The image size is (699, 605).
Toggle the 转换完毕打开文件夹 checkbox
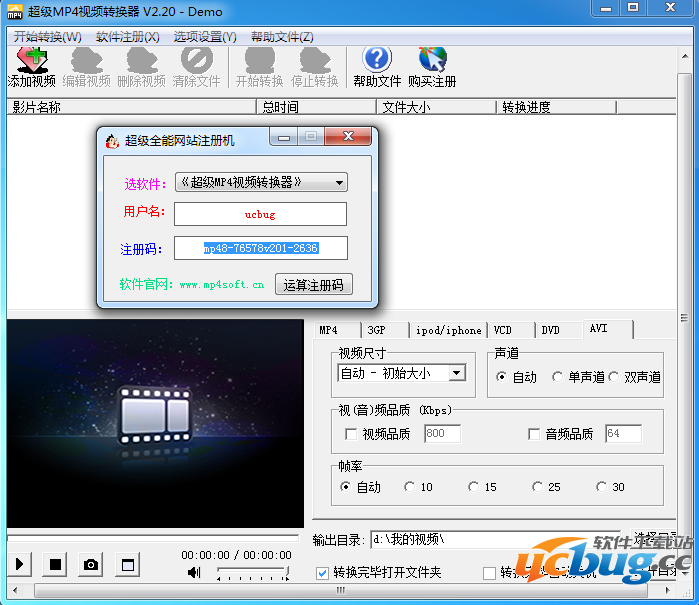point(322,573)
